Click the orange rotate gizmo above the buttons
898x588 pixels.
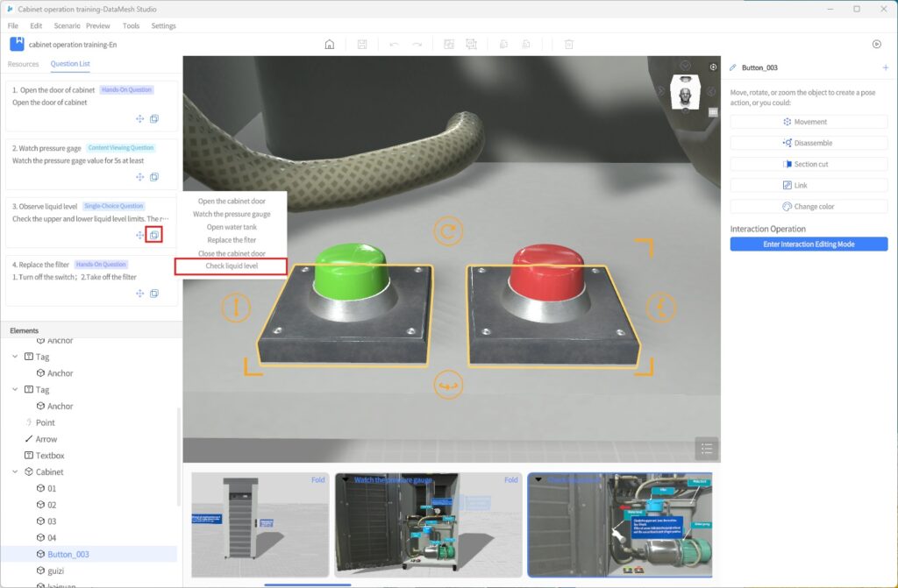tap(448, 231)
